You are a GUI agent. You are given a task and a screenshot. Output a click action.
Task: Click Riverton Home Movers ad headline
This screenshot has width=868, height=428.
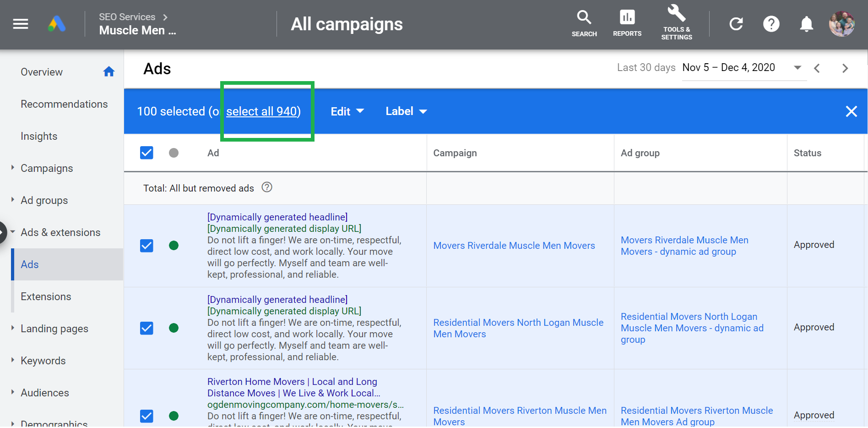coord(294,387)
